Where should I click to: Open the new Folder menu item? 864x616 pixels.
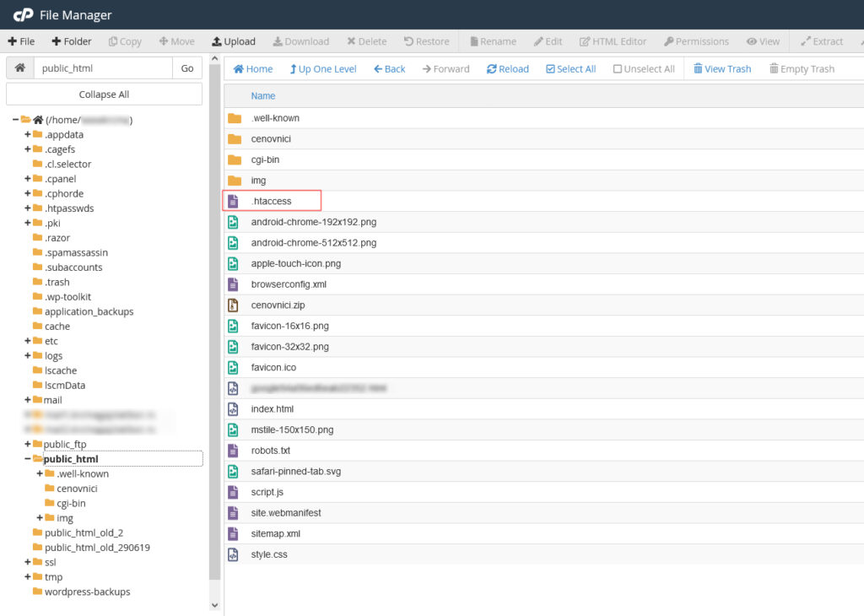click(x=71, y=41)
